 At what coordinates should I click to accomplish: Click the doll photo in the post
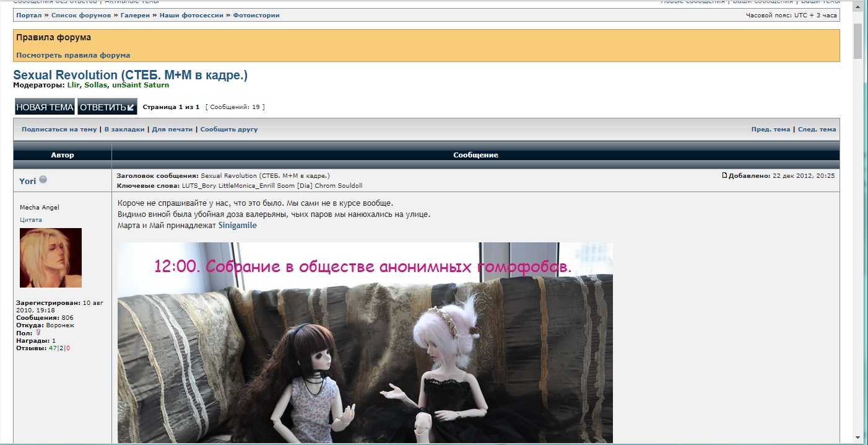365,343
